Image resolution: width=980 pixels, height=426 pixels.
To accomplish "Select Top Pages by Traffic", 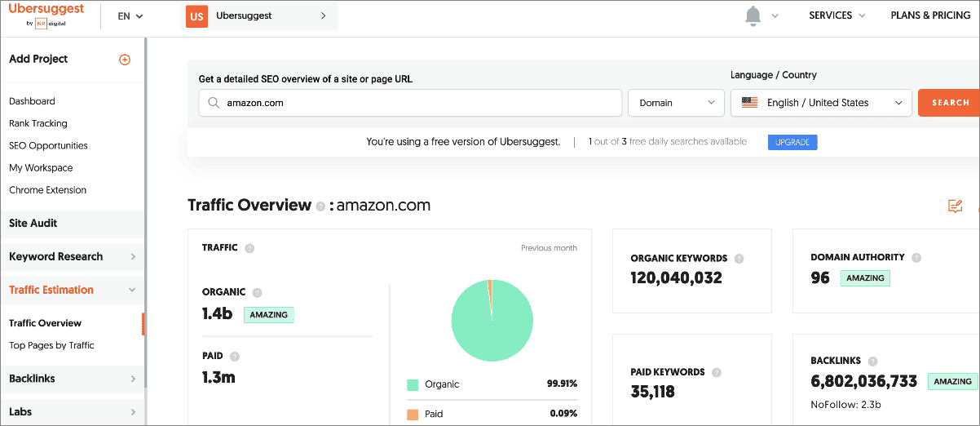I will tap(51, 345).
